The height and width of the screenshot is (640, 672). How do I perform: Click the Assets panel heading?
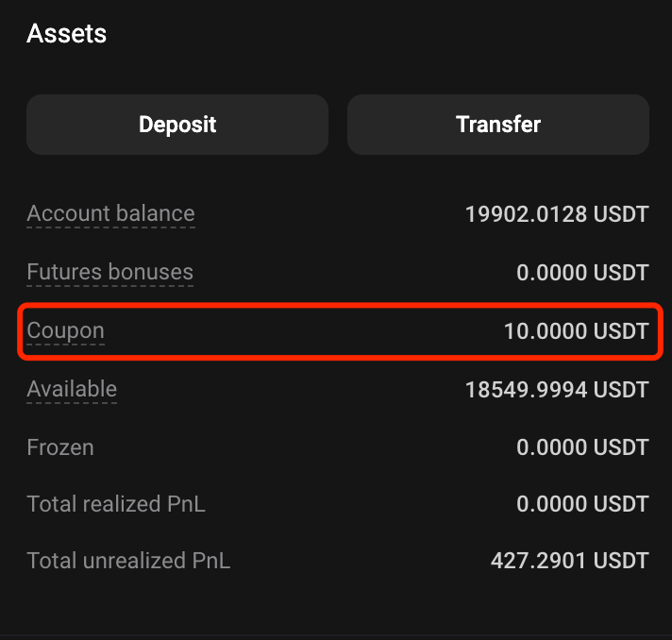[x=66, y=34]
